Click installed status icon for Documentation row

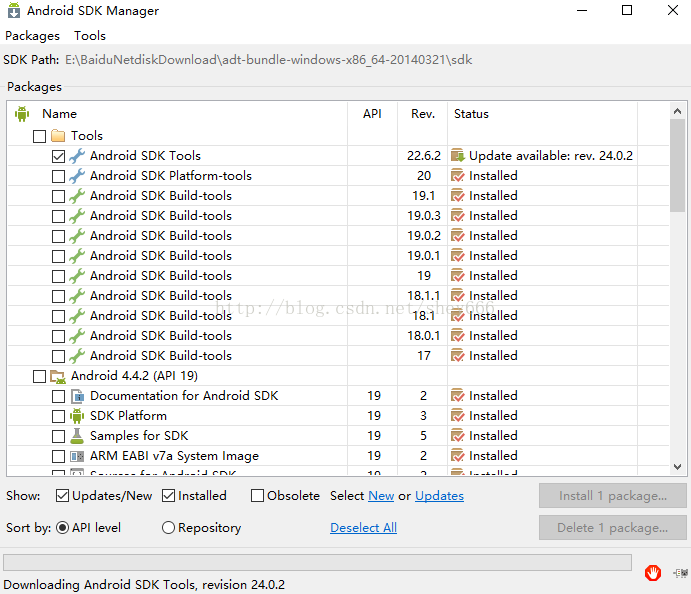click(x=458, y=396)
